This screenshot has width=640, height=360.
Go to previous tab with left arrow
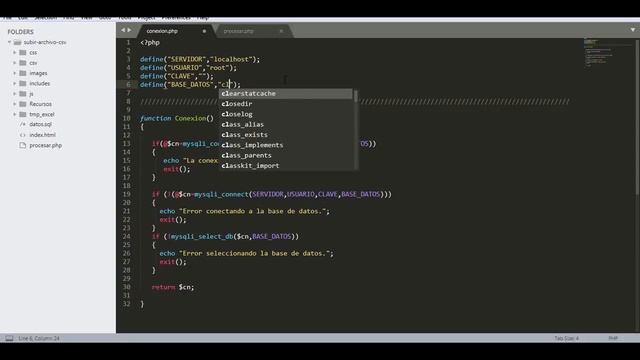[x=122, y=30]
